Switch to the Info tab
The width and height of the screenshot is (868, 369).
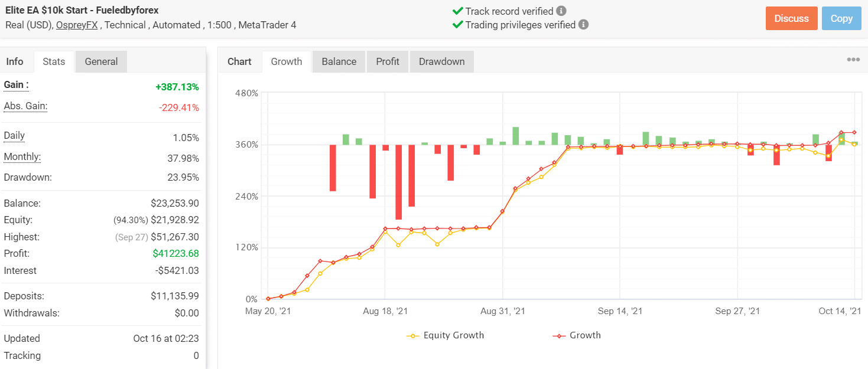15,61
